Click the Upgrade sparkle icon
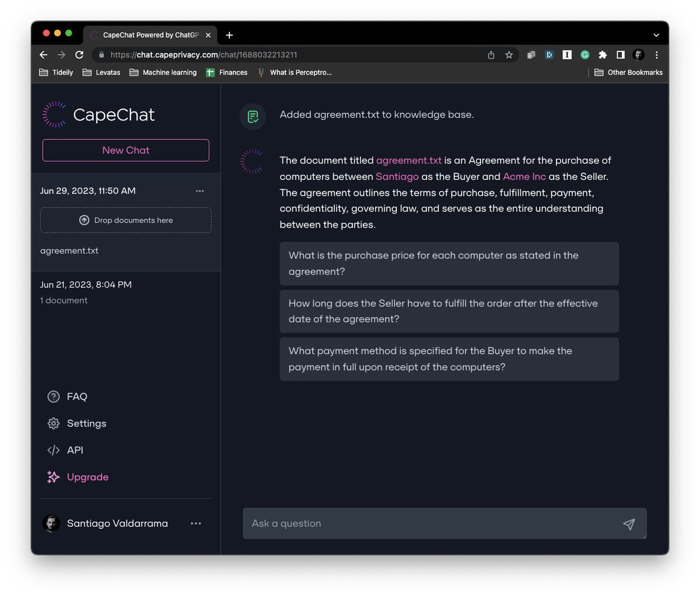Viewport: 700px width, 596px height. click(x=53, y=477)
